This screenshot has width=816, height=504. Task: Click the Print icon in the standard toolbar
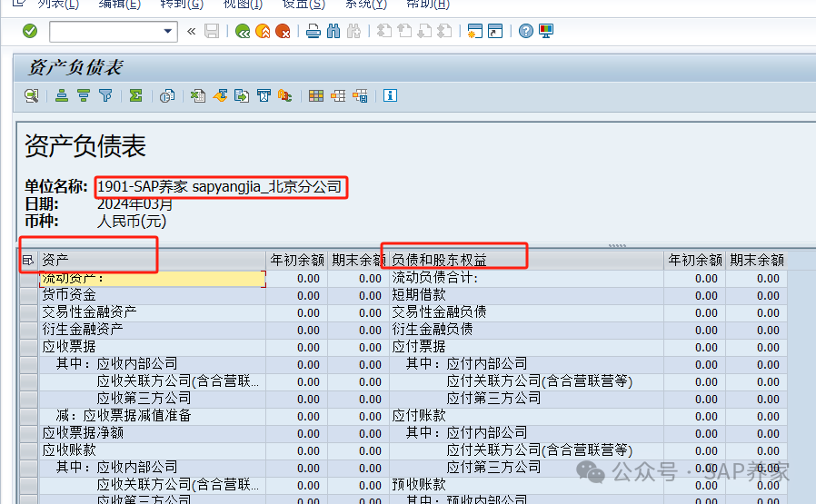pos(313,31)
